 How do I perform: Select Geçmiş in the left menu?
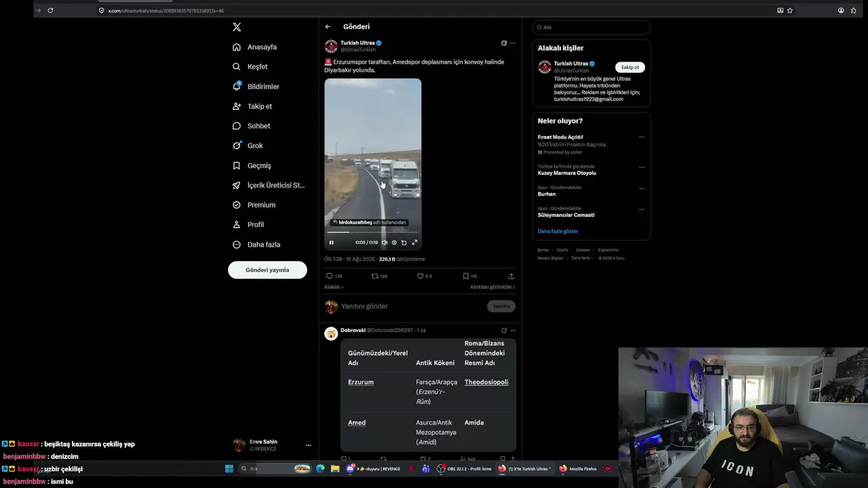(x=252, y=165)
